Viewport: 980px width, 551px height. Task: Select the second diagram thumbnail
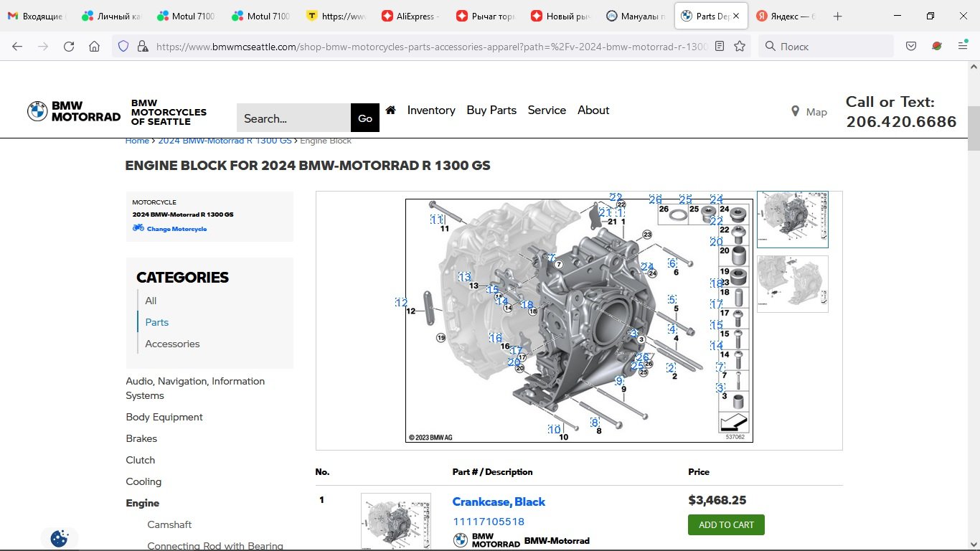(x=792, y=284)
